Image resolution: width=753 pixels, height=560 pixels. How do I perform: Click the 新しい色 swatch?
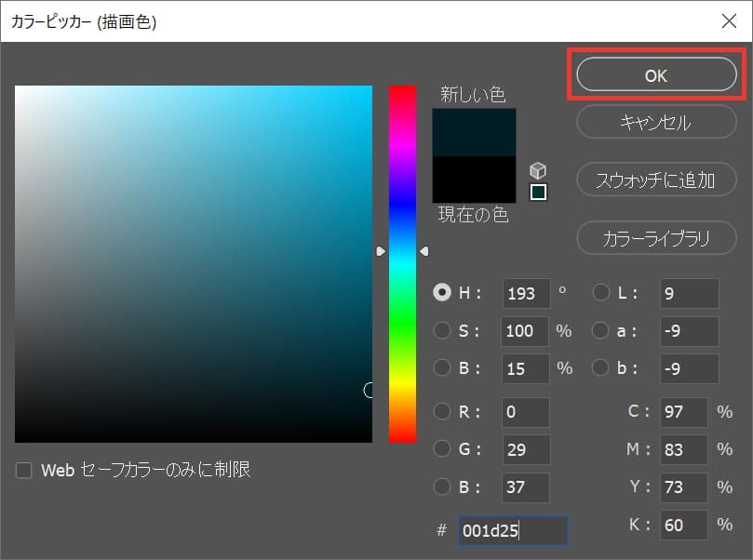[x=474, y=132]
